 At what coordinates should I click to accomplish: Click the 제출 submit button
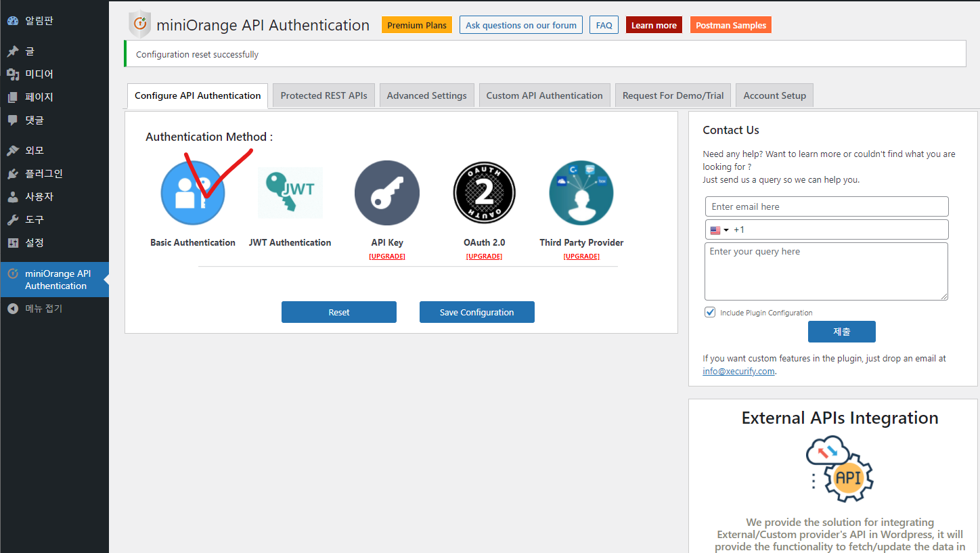point(842,332)
